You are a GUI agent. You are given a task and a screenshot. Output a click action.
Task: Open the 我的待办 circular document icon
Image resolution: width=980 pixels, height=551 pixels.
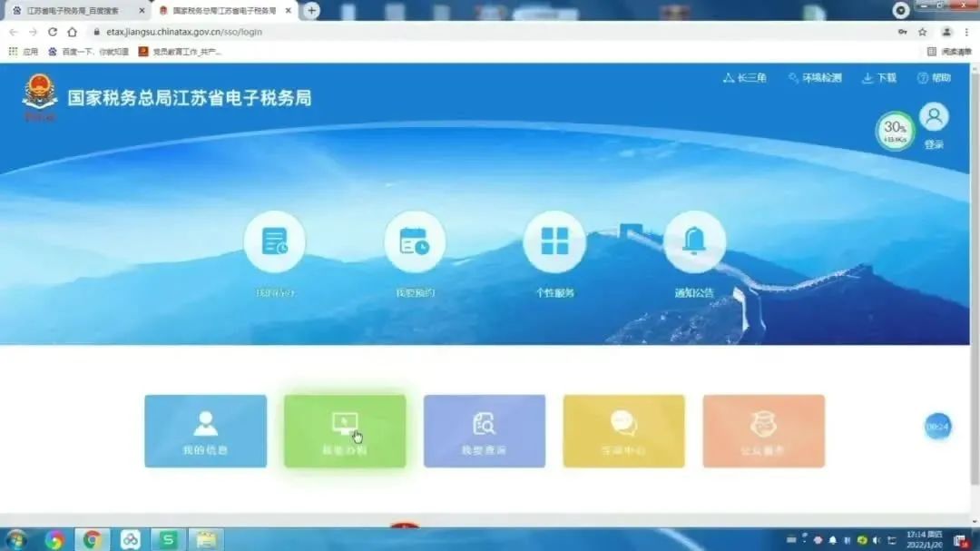[274, 242]
